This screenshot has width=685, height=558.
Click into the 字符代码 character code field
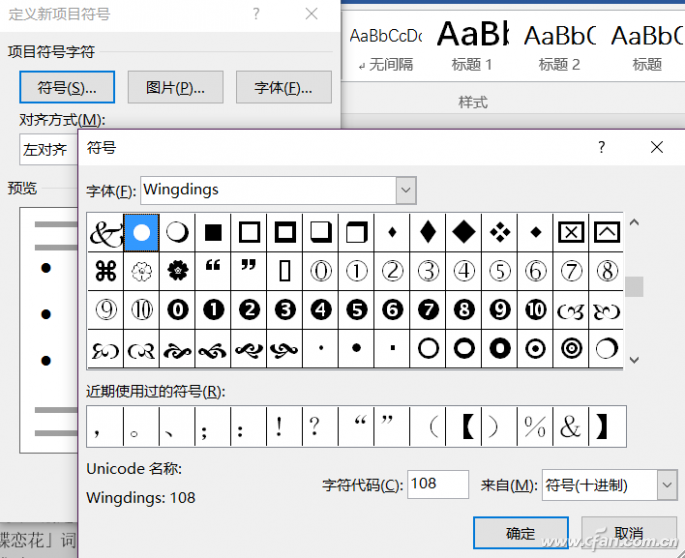[437, 485]
